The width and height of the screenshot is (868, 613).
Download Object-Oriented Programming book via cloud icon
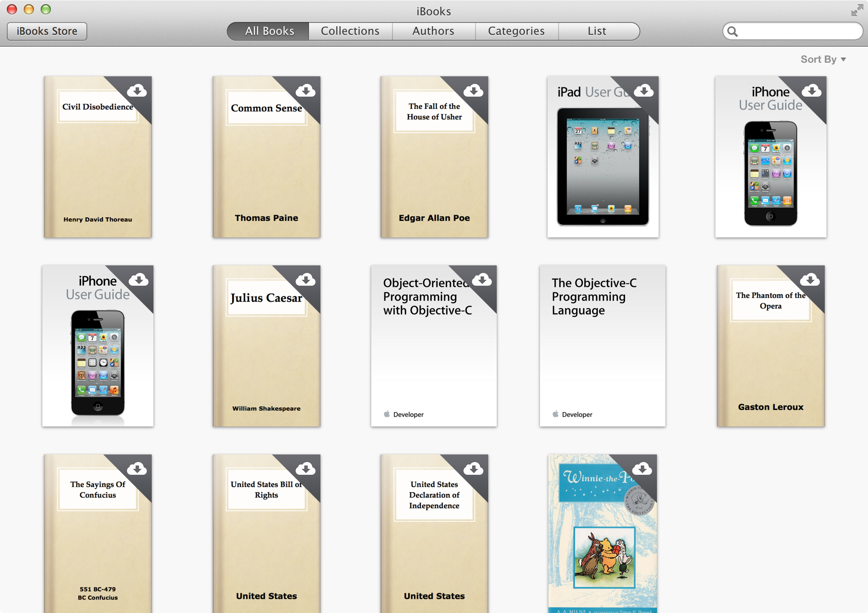click(482, 279)
